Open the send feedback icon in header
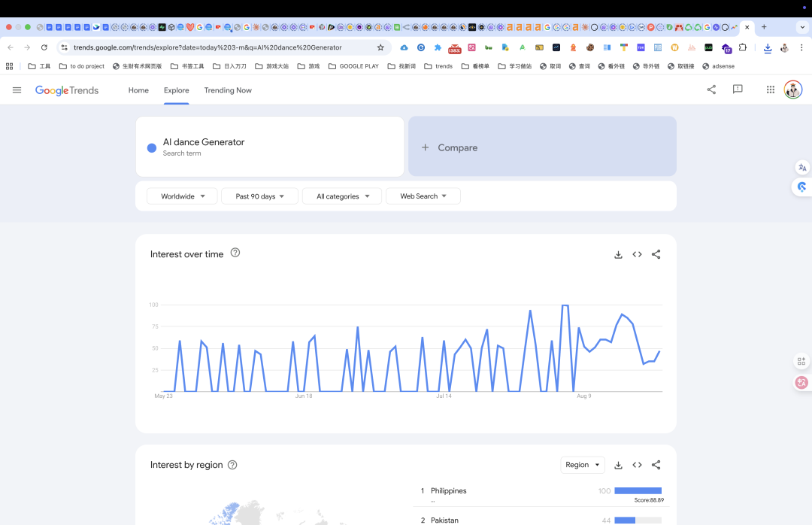 click(x=738, y=90)
